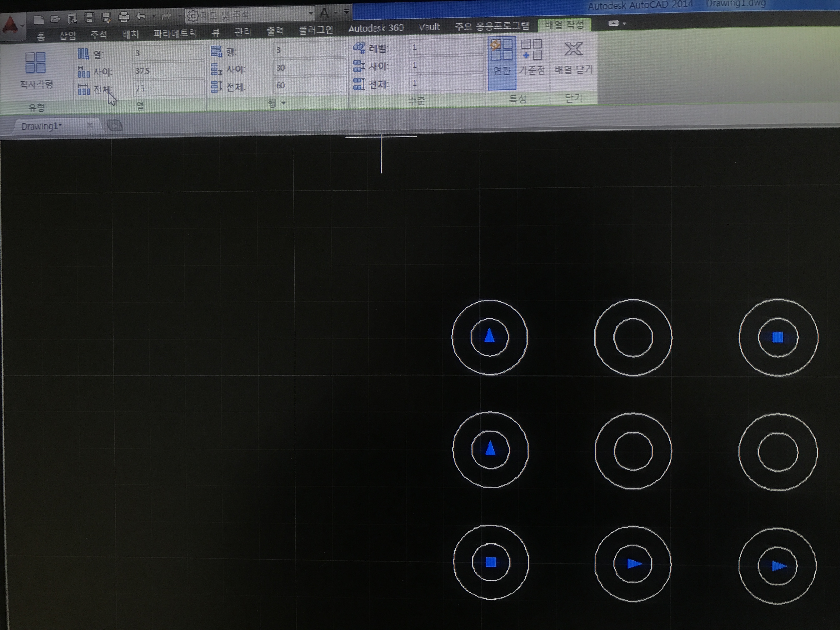Open the 배치 ribbon tab
This screenshot has height=630, width=840.
131,34
